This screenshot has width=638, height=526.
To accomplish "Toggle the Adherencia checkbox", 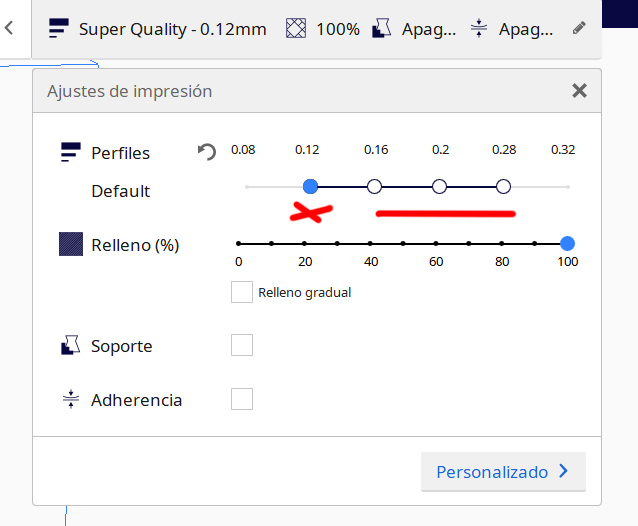I will tap(242, 399).
